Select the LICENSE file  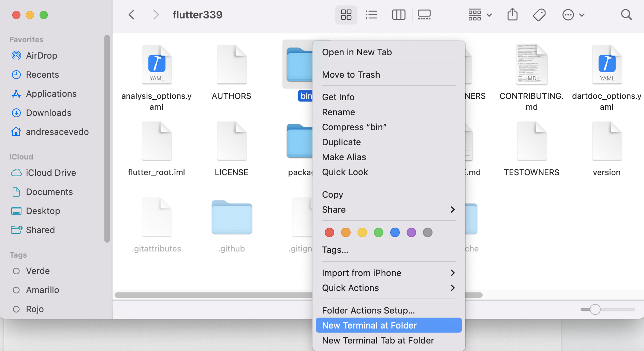click(232, 140)
